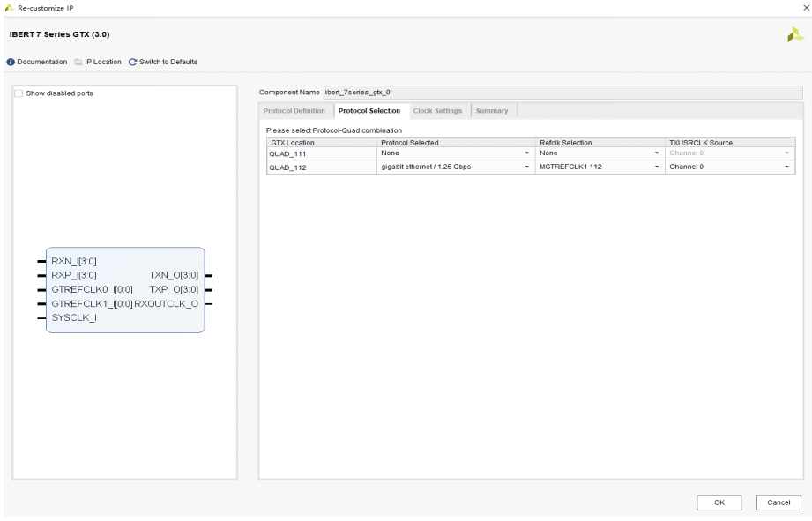The height and width of the screenshot is (521, 812).
Task: Click the RXN_I[3:0] port label
Action: pos(73,261)
